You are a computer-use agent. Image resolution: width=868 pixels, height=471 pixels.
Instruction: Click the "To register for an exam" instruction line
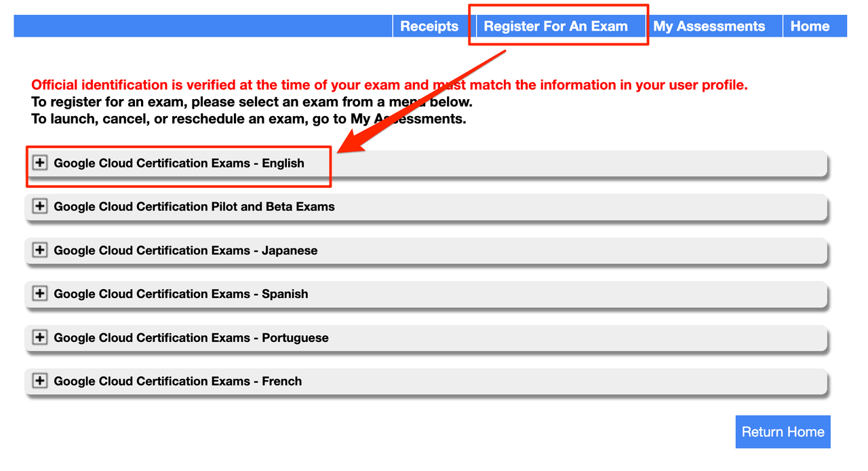click(x=252, y=102)
